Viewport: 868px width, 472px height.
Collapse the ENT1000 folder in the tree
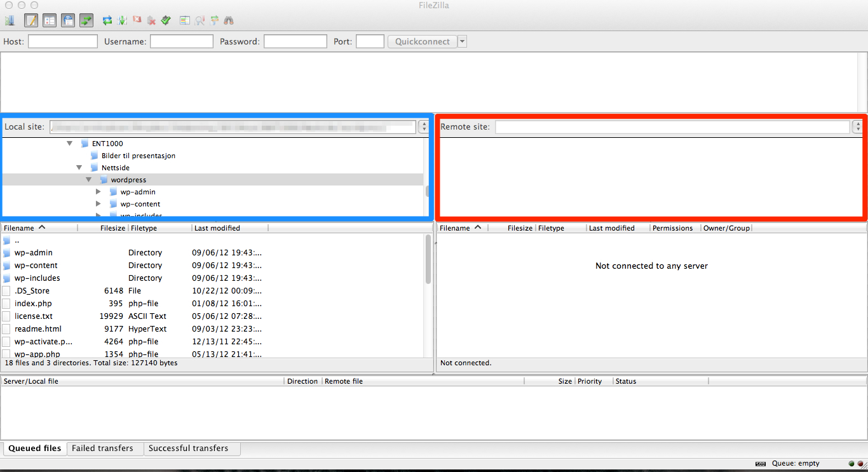click(70, 144)
